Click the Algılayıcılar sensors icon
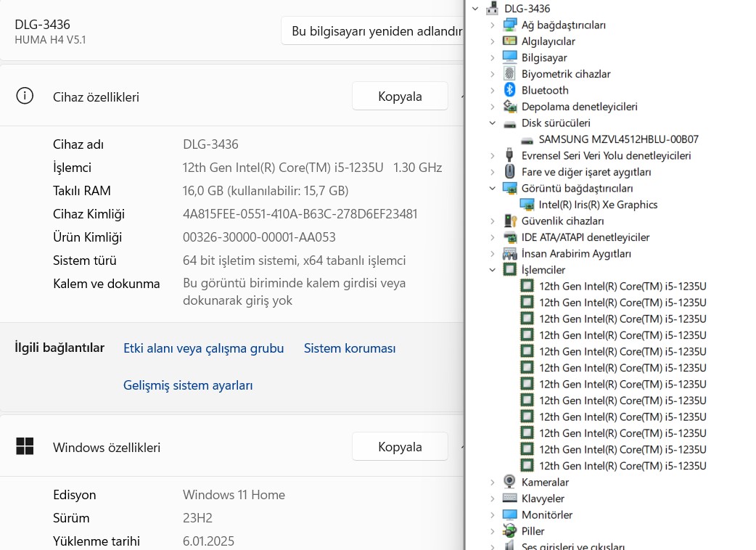The image size is (756, 550). 509,41
